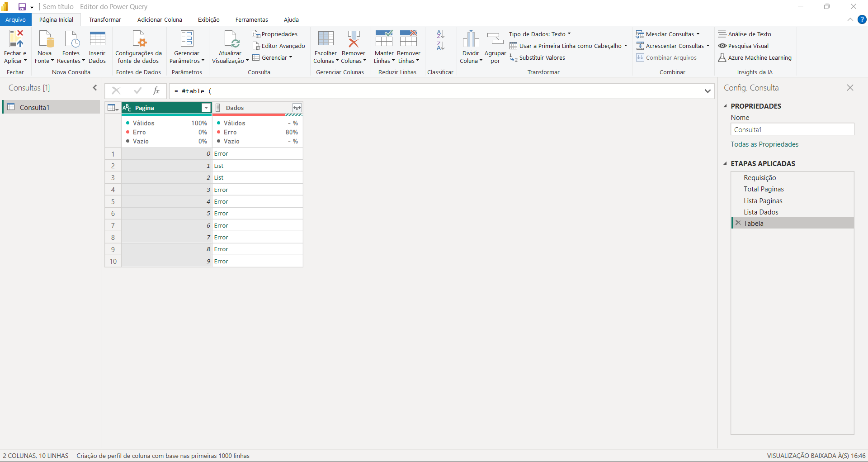Screen dimensions: 868x462
Task: Open query Propriedades from ribbon
Action: (x=274, y=34)
